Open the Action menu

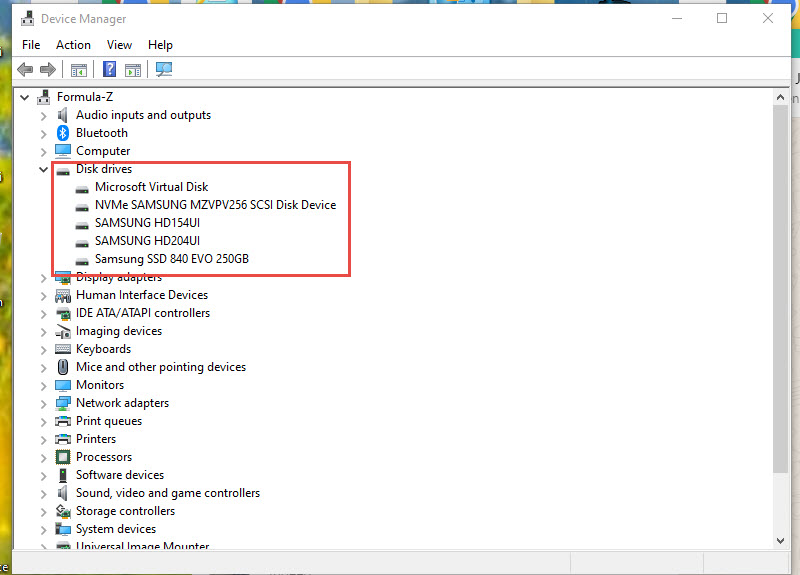(73, 45)
